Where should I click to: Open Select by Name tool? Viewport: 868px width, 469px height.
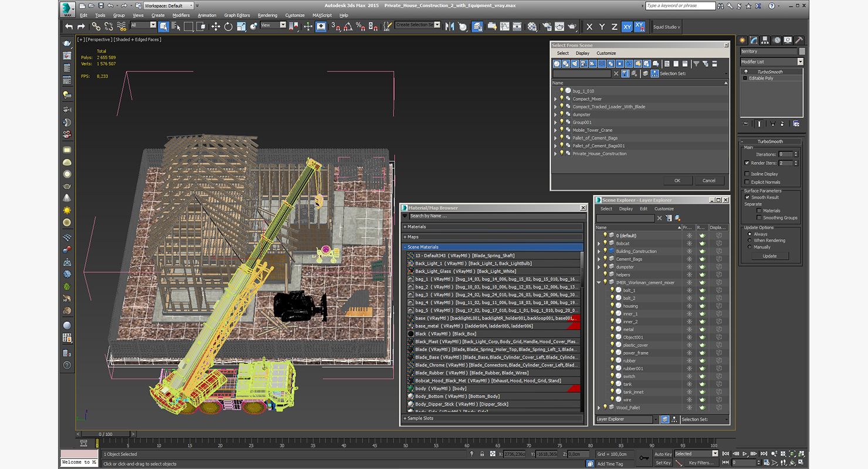coord(175,26)
